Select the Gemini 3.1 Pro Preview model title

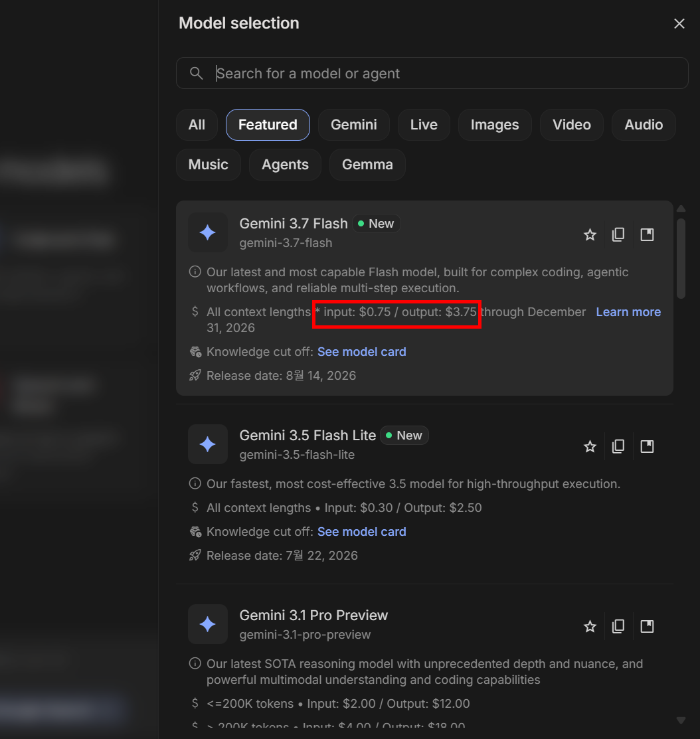[x=313, y=615]
